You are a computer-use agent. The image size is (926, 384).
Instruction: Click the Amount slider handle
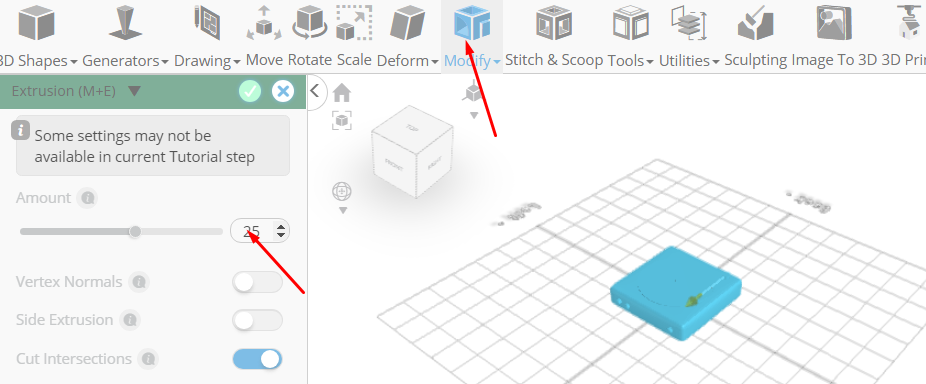[135, 231]
